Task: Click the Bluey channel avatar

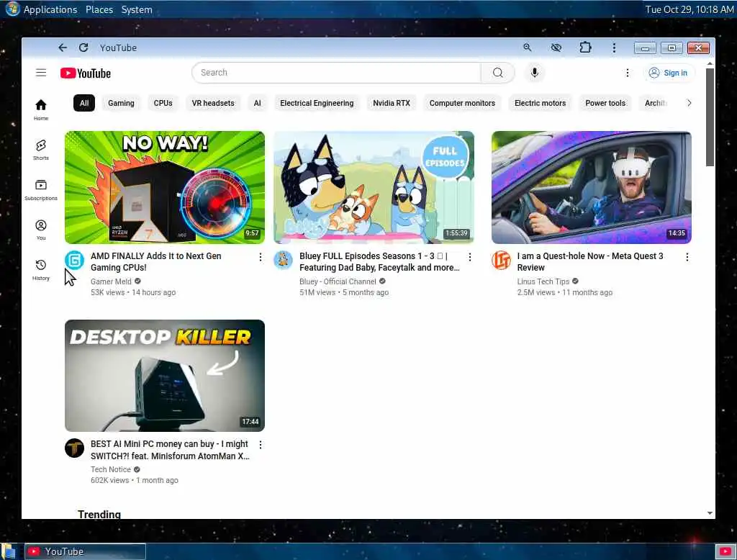Action: pos(283,260)
